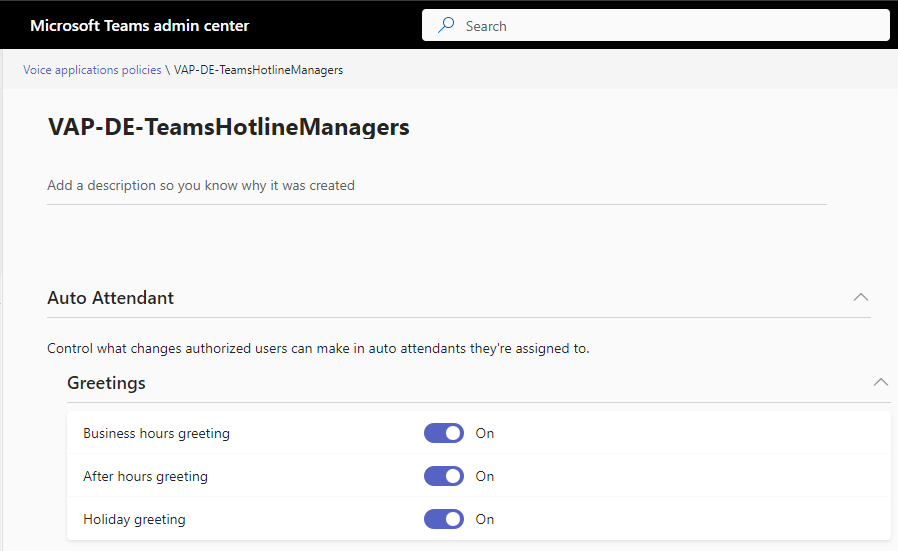Click the Auto Attendant section heading

(111, 298)
